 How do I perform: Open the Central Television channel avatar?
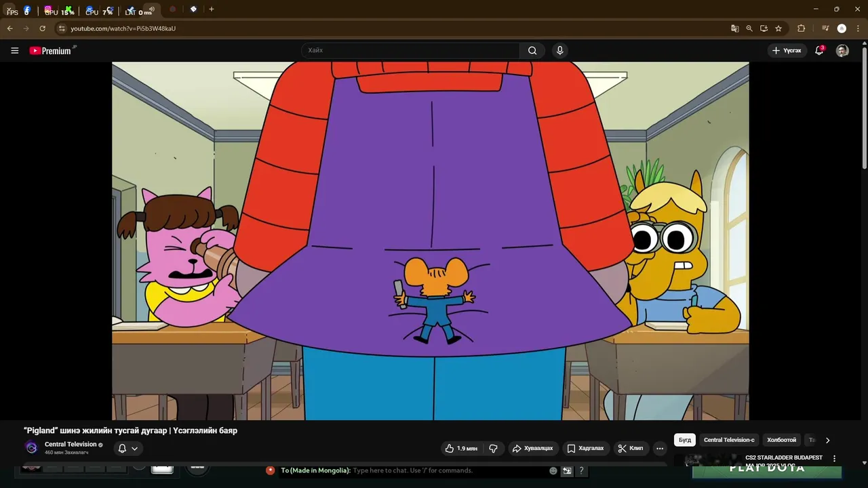31,447
